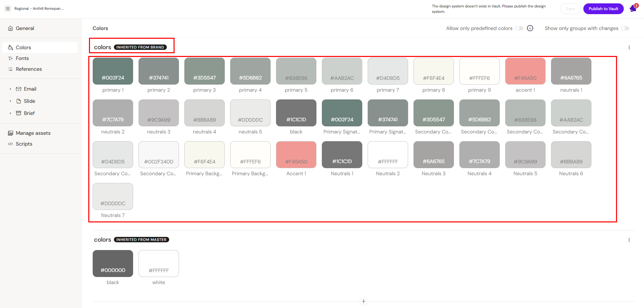
Task: Select the white #FFFFFF master swatch
Action: [x=158, y=264]
